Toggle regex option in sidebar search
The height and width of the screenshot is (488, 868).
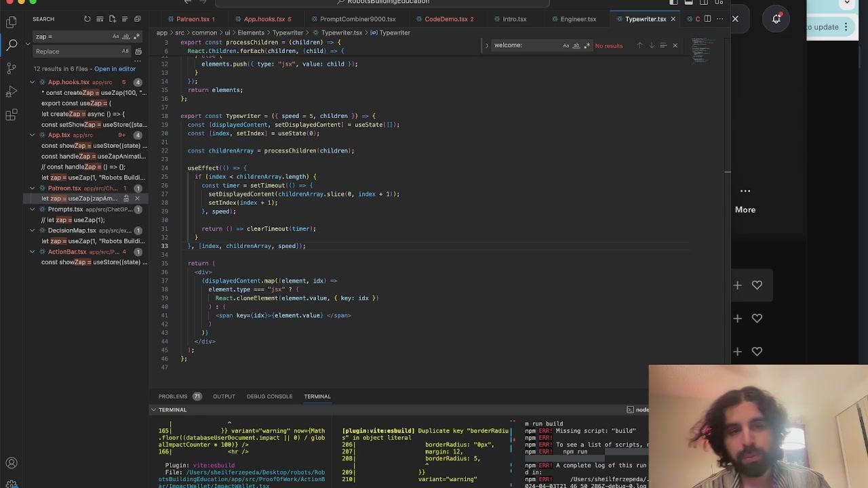[x=136, y=37]
